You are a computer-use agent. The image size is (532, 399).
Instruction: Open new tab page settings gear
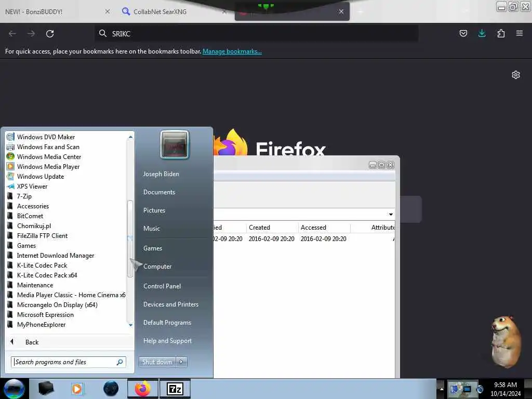click(x=516, y=75)
